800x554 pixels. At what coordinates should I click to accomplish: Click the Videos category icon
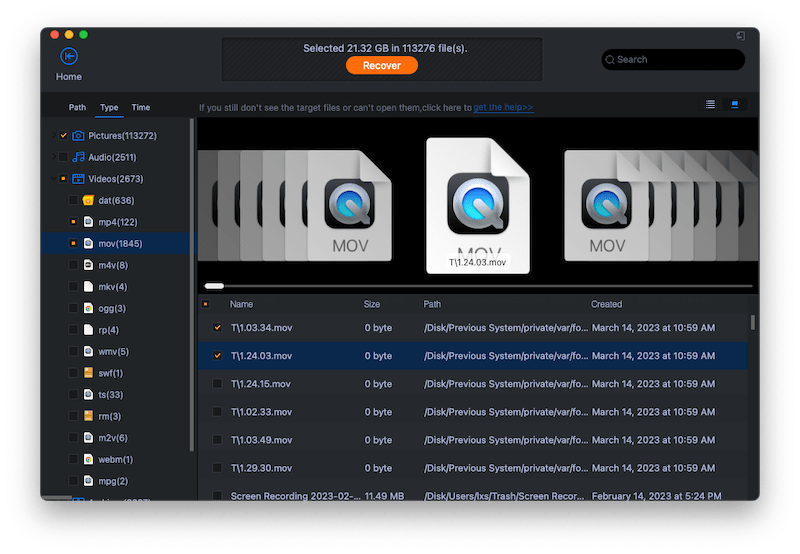click(x=78, y=179)
